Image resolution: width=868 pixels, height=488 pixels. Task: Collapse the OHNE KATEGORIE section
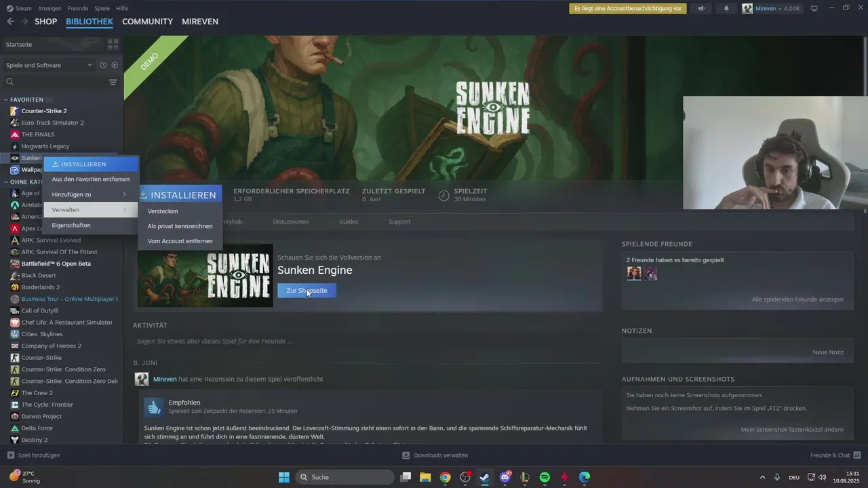(6, 182)
